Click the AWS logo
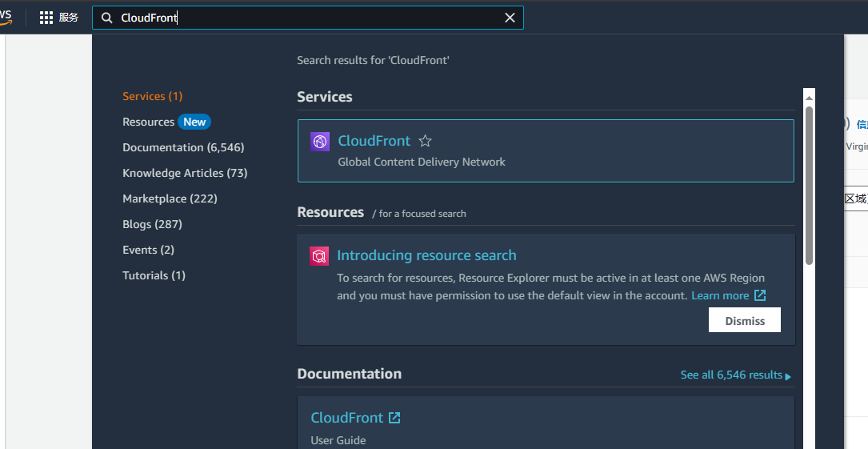Image resolution: width=868 pixels, height=449 pixels. pyautogui.click(x=6, y=17)
